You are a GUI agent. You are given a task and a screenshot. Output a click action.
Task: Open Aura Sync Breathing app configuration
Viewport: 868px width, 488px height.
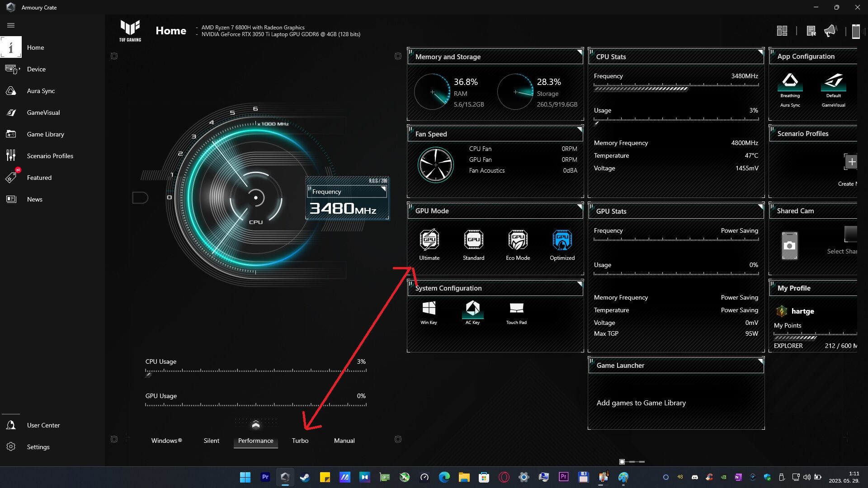pos(790,90)
